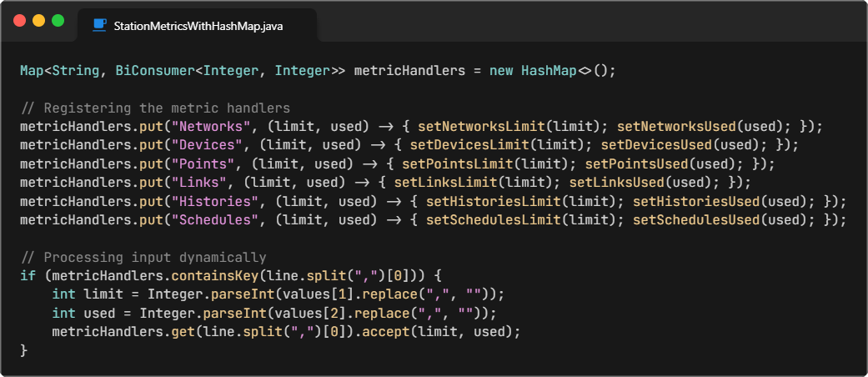Click the 'new' keyword before HashMap
The image size is (868, 377).
coord(501,71)
